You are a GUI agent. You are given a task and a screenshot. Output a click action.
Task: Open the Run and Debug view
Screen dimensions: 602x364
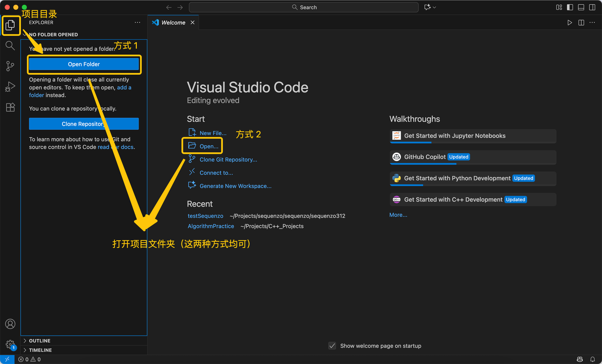(x=10, y=87)
